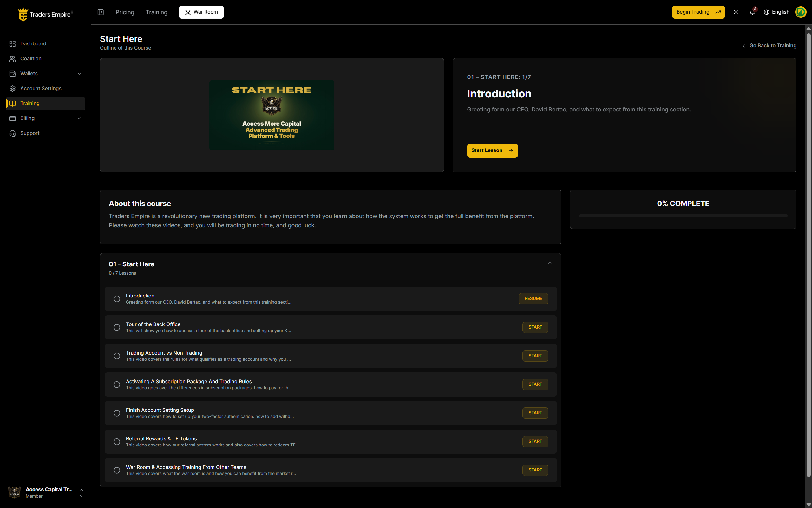This screenshot has height=508, width=812.
Task: Start Trading Account vs Non Trading lesson
Action: coord(535,356)
